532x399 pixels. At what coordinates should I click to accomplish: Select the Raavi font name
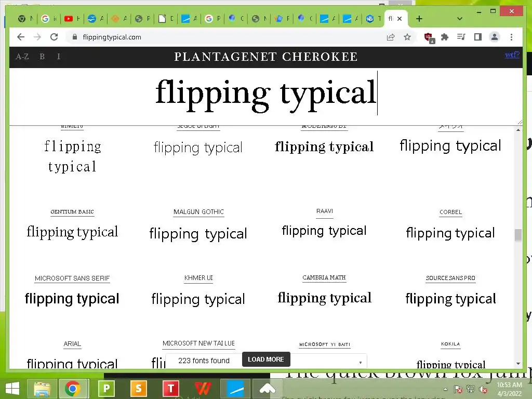[x=324, y=211]
